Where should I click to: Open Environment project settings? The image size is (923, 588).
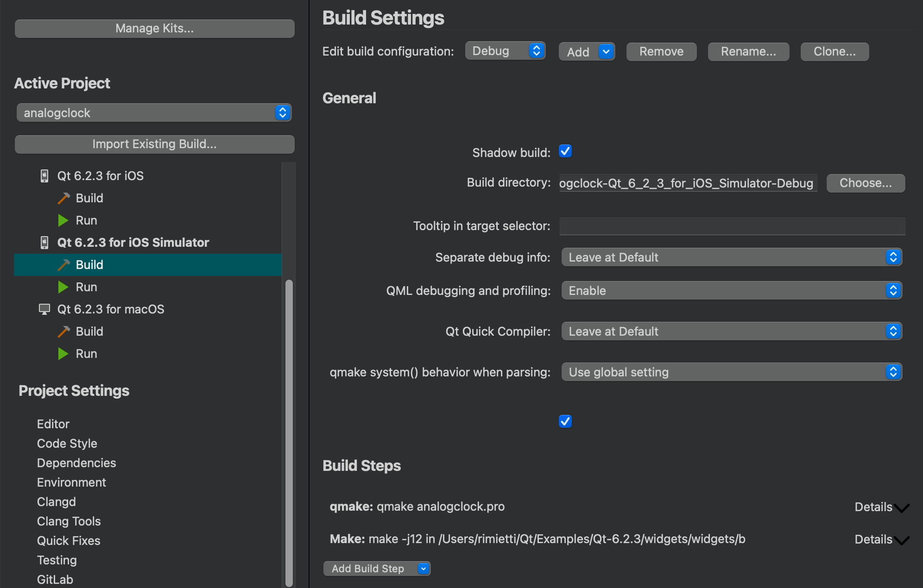coord(71,482)
